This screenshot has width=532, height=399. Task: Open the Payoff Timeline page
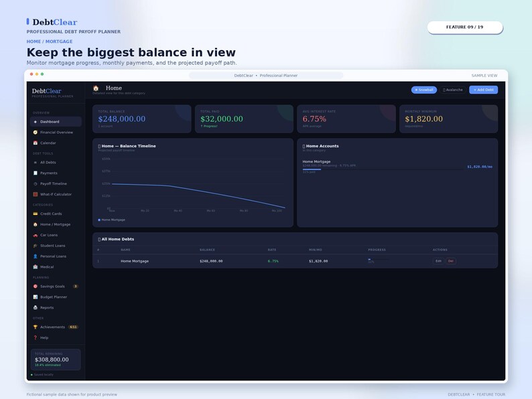tap(56, 183)
